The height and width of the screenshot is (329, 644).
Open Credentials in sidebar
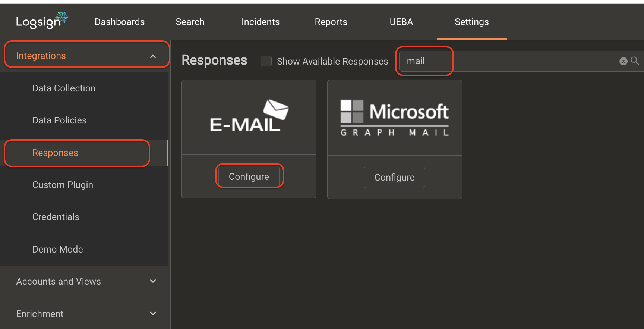(x=56, y=217)
